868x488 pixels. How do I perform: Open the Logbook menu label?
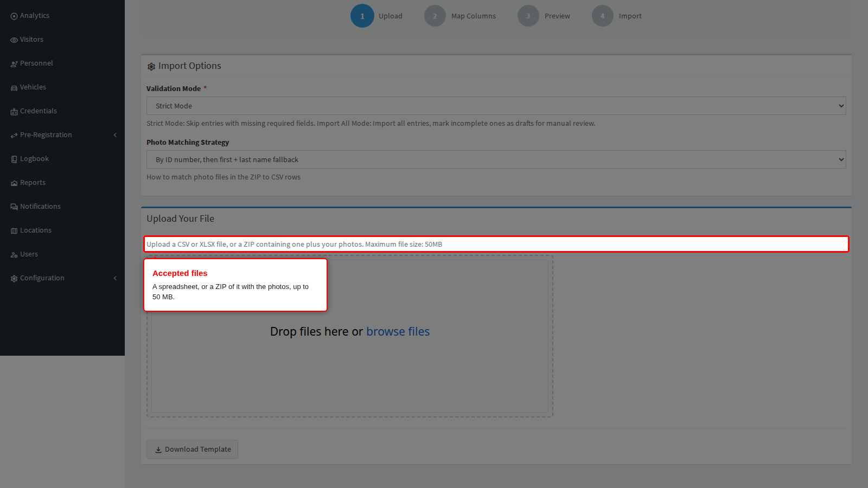pyautogui.click(x=34, y=159)
